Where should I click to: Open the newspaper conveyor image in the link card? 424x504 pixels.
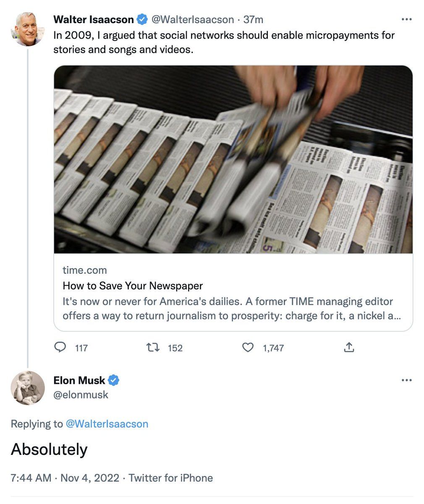point(233,160)
